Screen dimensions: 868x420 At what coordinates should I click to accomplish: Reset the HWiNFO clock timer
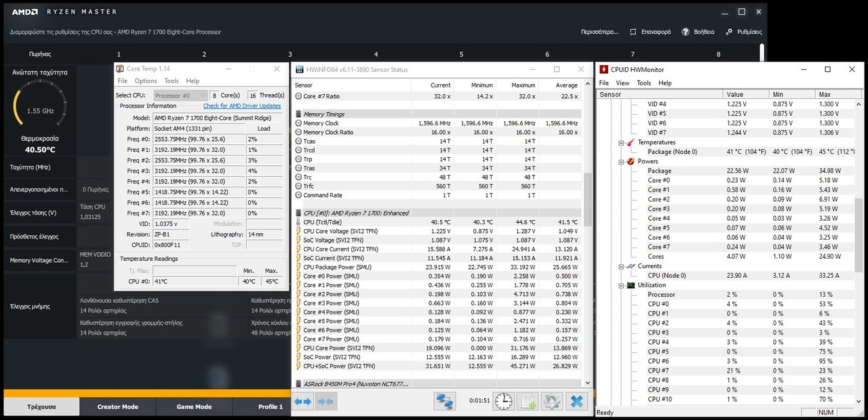504,402
